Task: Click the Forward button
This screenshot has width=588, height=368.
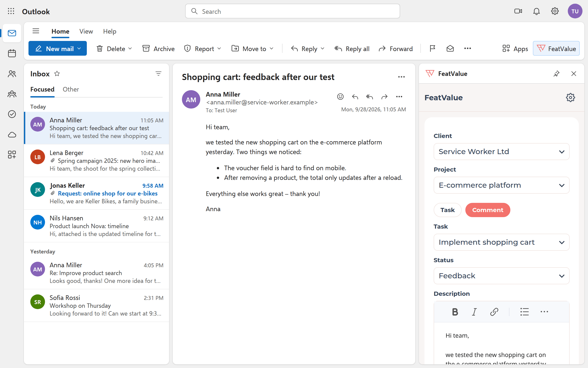Action: 396,49
